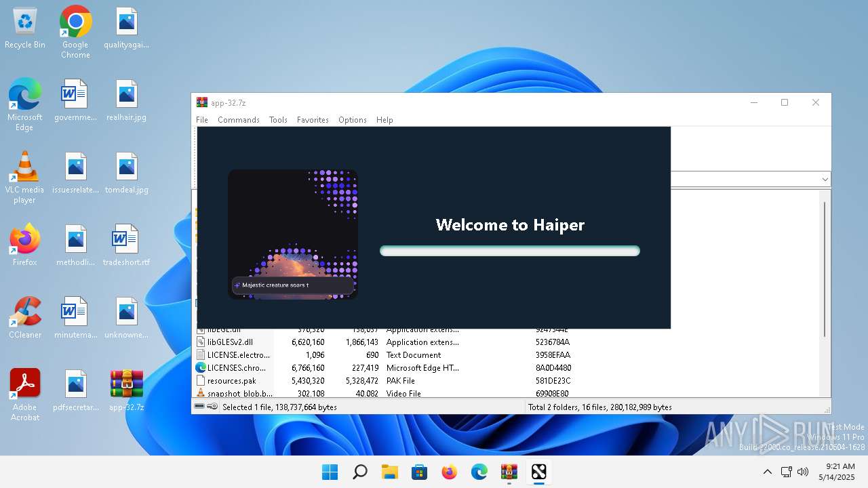Image resolution: width=868 pixels, height=488 pixels.
Task: Open CCleaner desktop shortcut
Action: [25, 318]
